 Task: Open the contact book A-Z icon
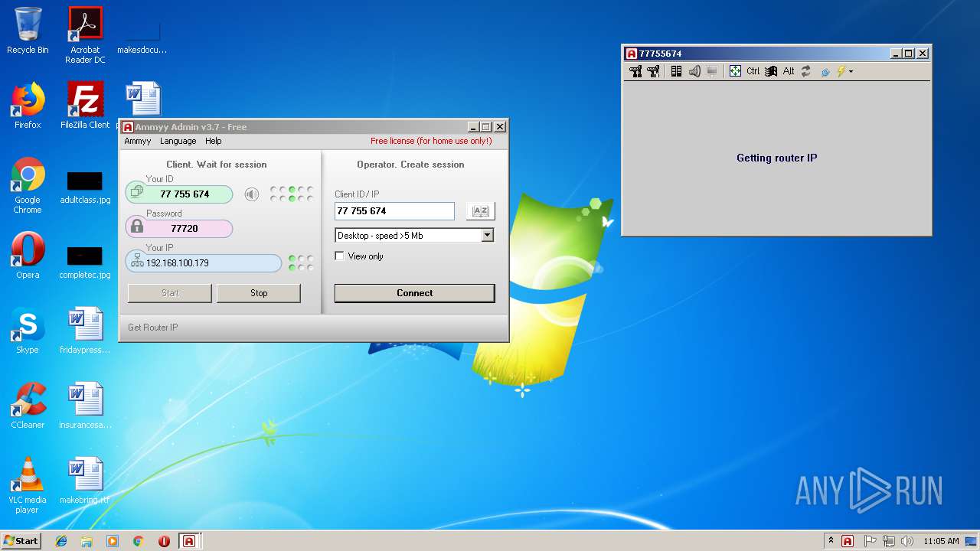pyautogui.click(x=481, y=211)
